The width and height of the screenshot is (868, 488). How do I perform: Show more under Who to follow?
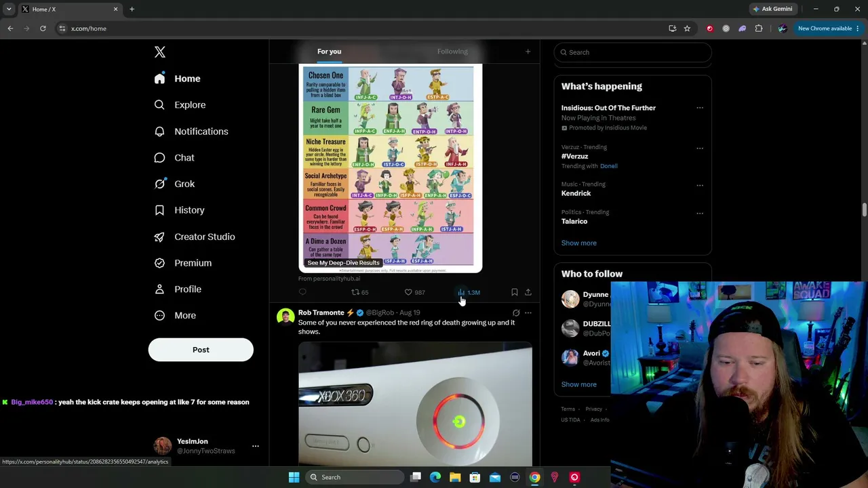(578, 384)
